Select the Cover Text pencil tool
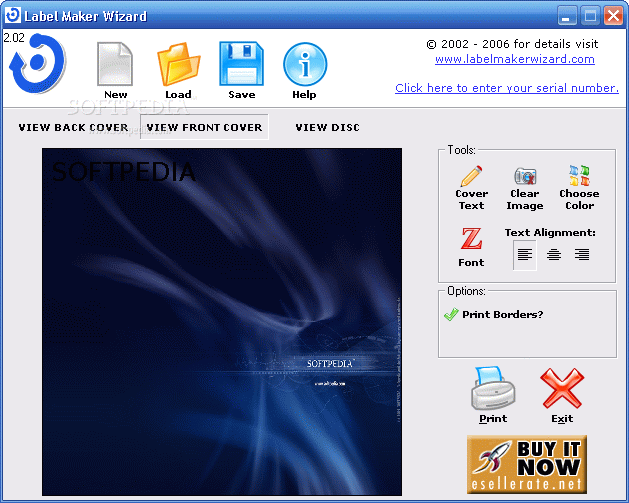Image resolution: width=629 pixels, height=503 pixels. coord(471,176)
